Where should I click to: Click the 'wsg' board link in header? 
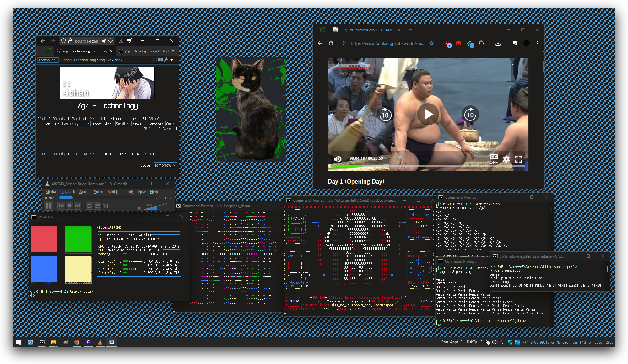[x=102, y=60]
